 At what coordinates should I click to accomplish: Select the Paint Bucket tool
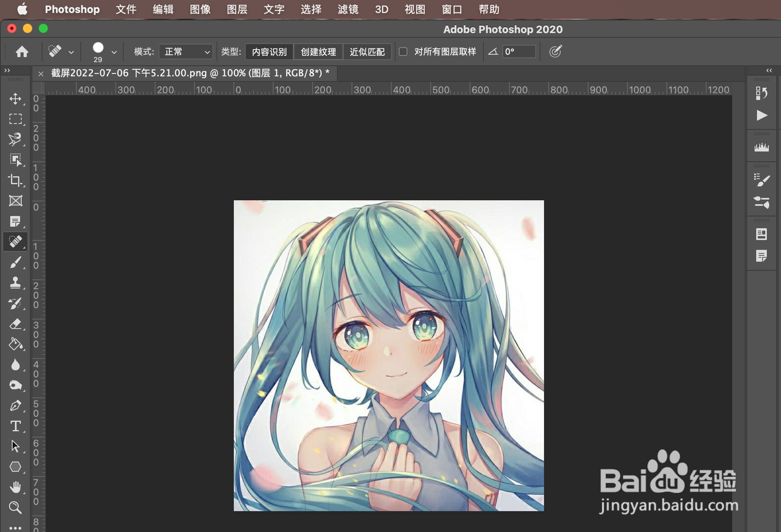15,344
